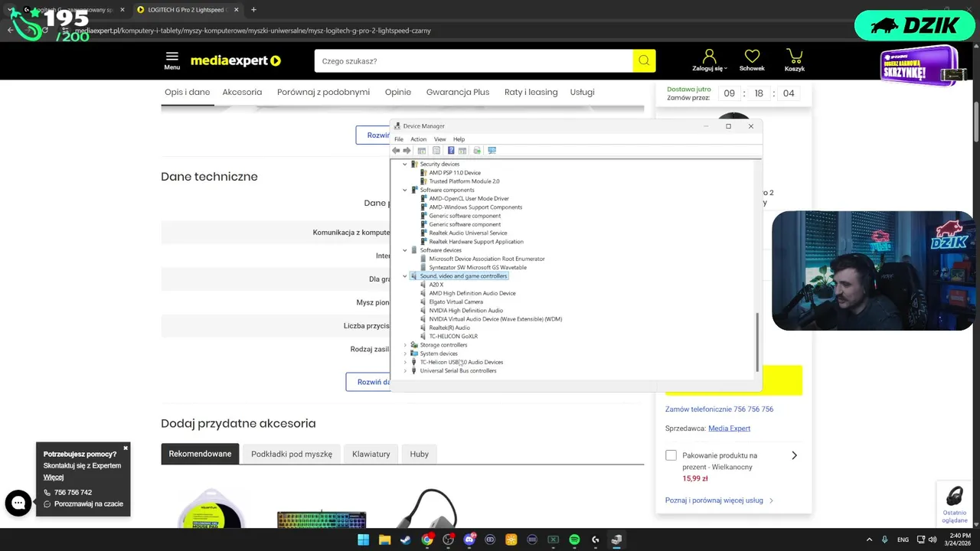The width and height of the screenshot is (980, 551).
Task: Expand Universal Serial Bus controllers node
Action: tap(405, 371)
